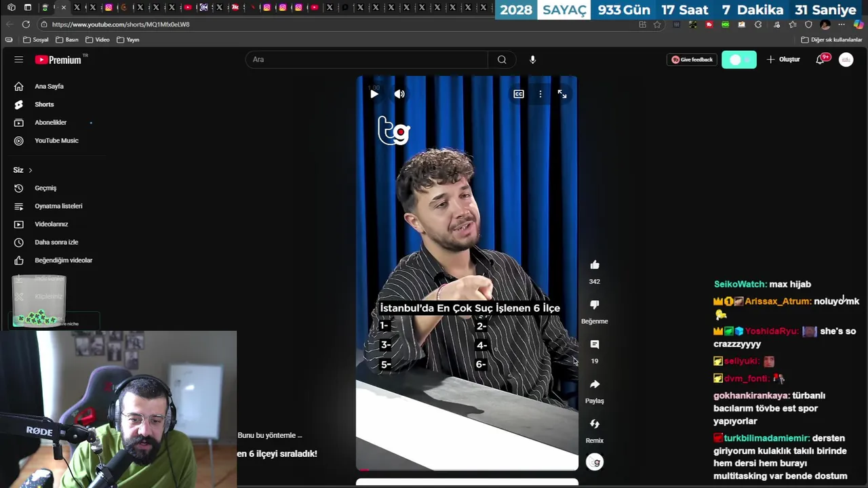Image resolution: width=868 pixels, height=488 pixels.
Task: Open the media control music-note icon
Action: [776, 24]
